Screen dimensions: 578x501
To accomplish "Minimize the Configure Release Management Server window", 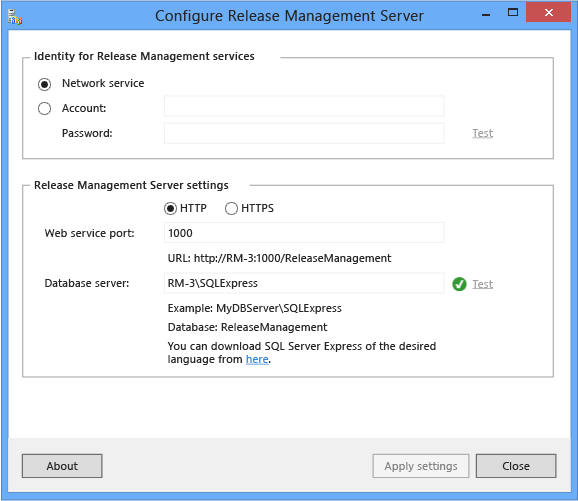I will (x=486, y=15).
